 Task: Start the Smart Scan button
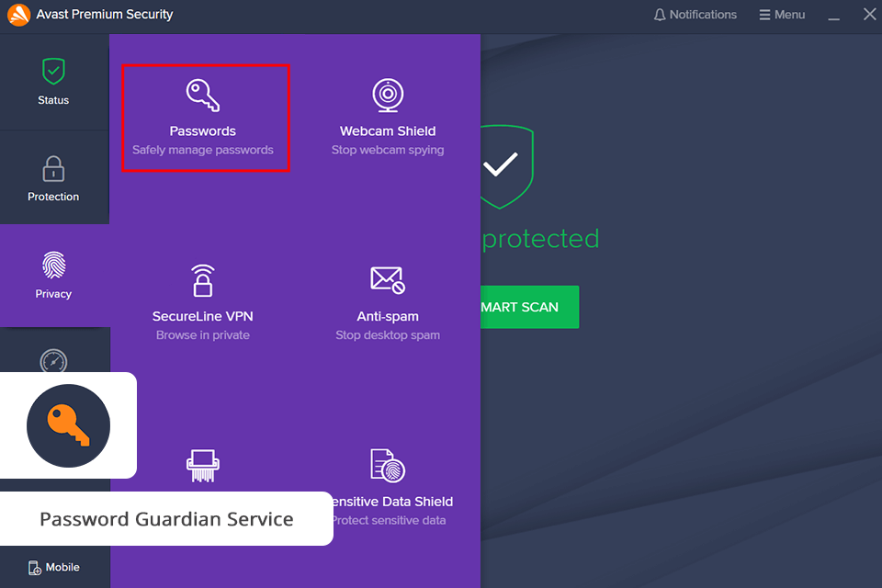pos(529,307)
